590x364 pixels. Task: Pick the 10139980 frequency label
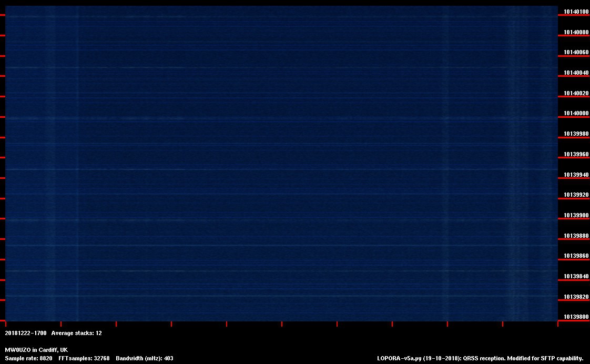576,134
